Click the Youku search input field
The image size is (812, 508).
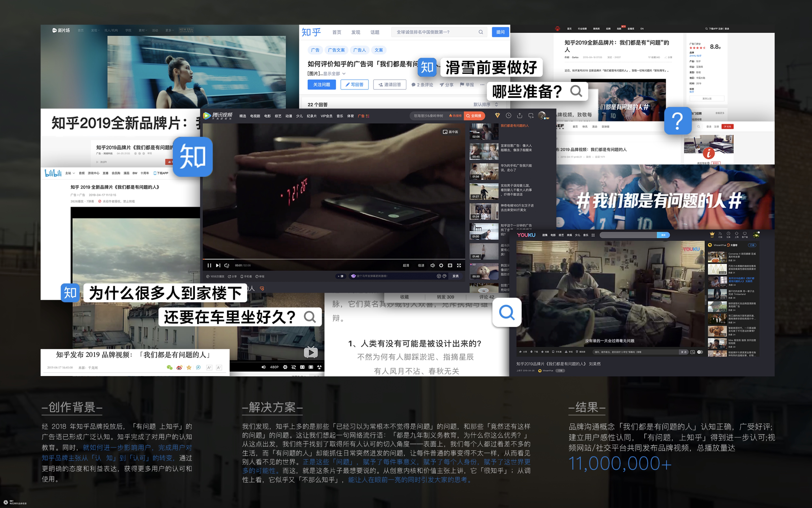point(628,235)
